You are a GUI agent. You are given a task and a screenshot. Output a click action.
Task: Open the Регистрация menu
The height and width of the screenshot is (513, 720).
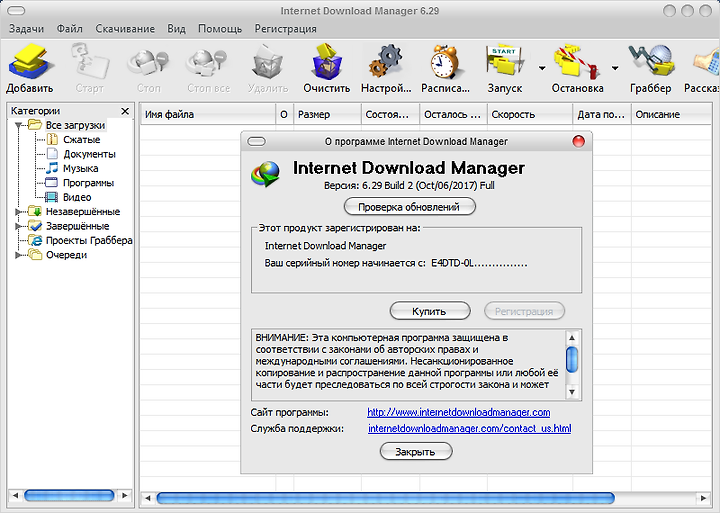click(x=286, y=28)
